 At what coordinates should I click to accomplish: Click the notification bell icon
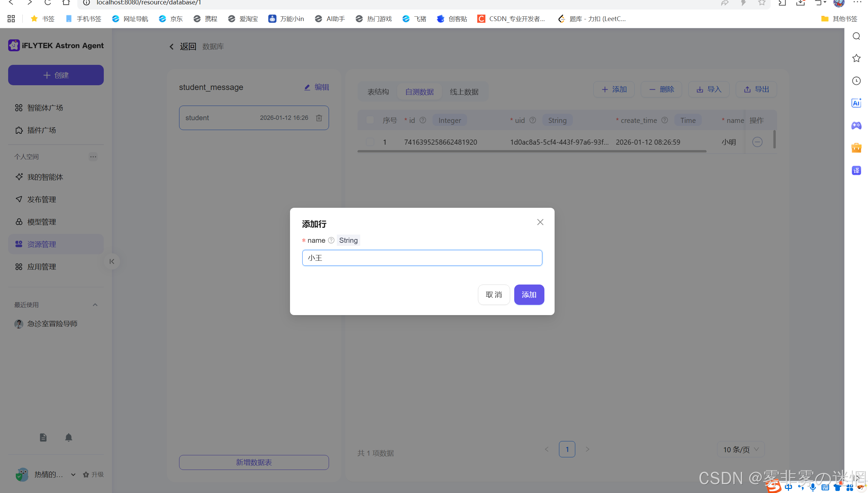pos(69,437)
